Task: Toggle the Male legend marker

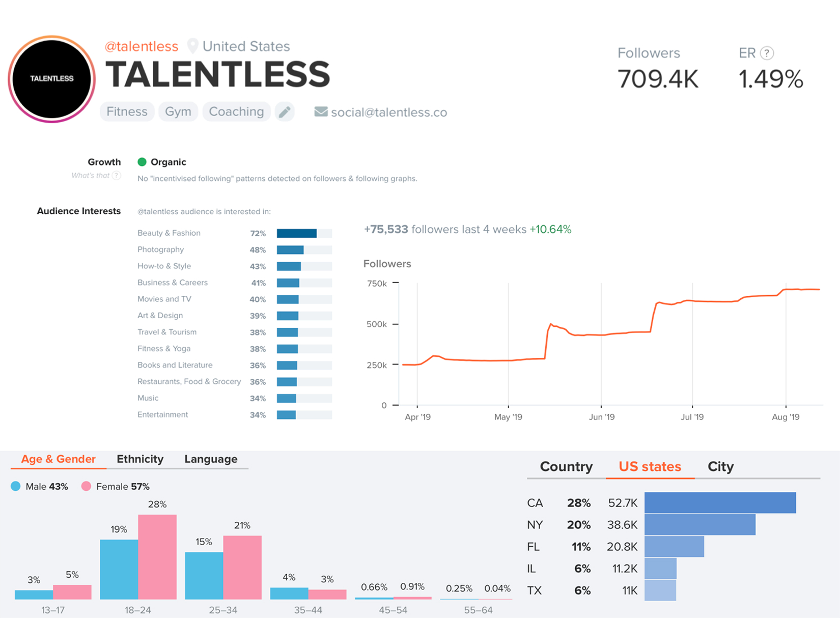Action: pyautogui.click(x=16, y=486)
